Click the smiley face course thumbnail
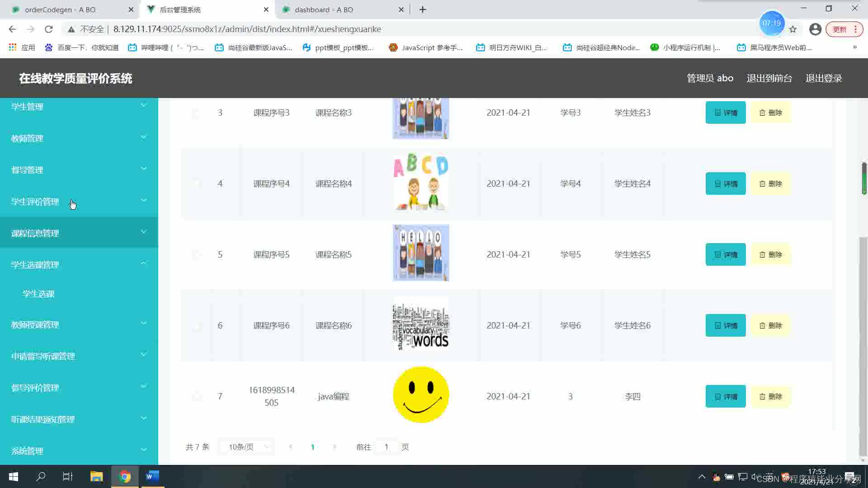868x488 pixels. tap(420, 394)
